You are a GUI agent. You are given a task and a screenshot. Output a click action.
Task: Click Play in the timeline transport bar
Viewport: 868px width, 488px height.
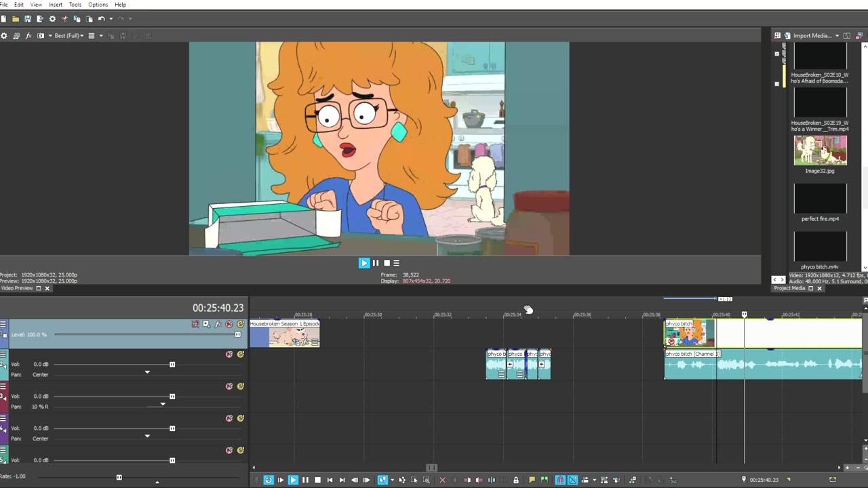[x=293, y=480]
